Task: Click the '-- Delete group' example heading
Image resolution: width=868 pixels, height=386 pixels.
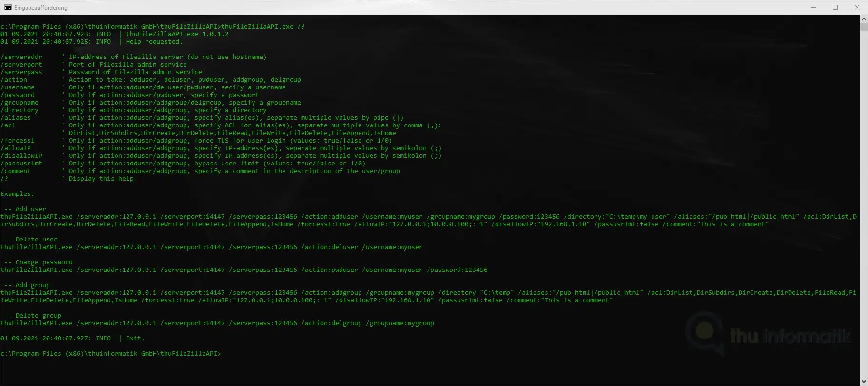Action: tap(33, 316)
